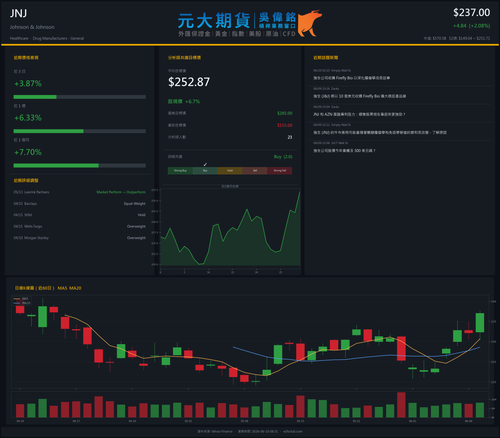
Task: Open the news headline mentioning 300
Action: [344, 151]
